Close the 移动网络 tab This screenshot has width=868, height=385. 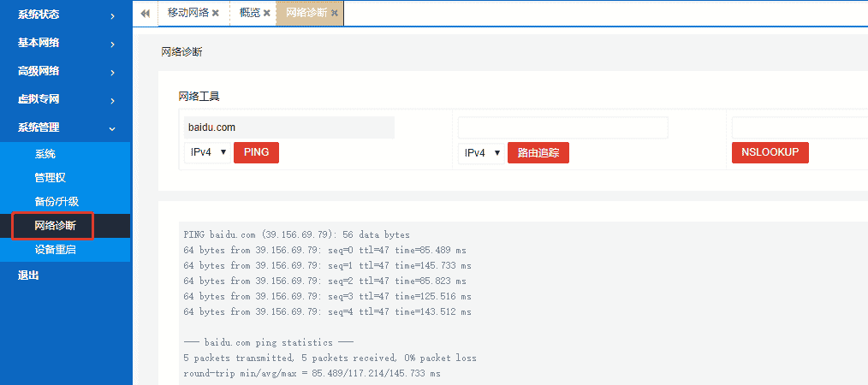(x=216, y=14)
